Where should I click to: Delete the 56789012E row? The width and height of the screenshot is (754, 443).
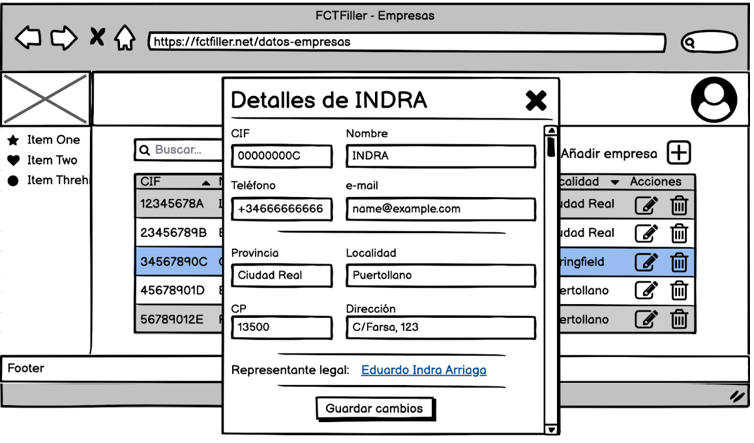679,319
